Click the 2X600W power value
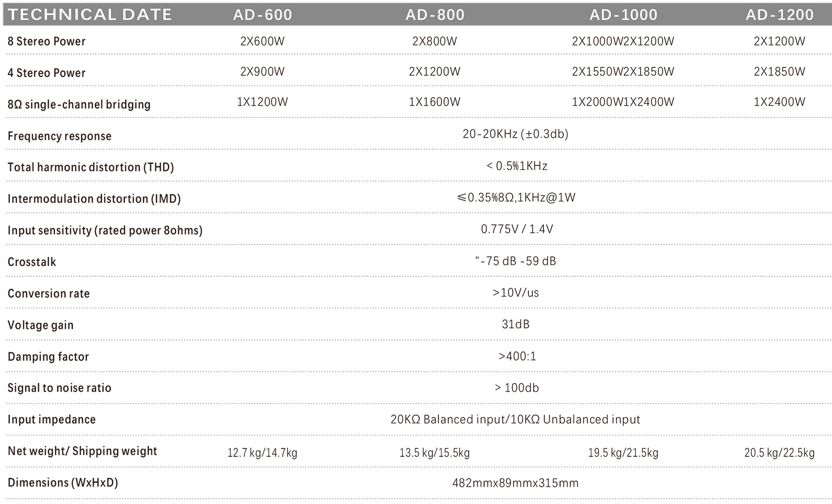 point(263,42)
